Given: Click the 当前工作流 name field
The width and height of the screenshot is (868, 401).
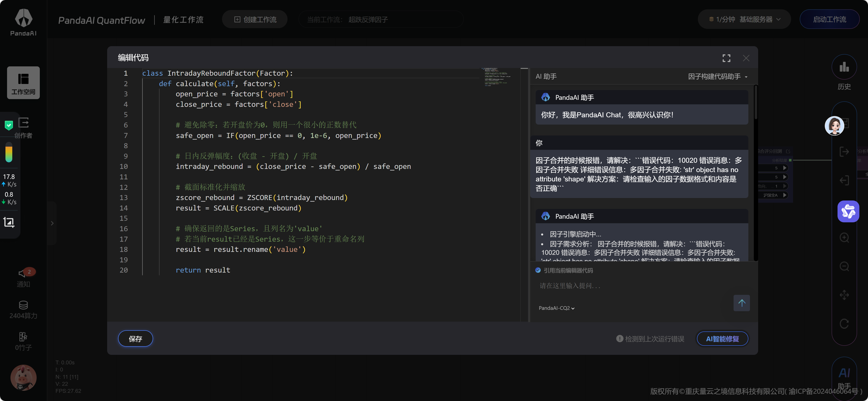Looking at the screenshot, I should 381,20.
